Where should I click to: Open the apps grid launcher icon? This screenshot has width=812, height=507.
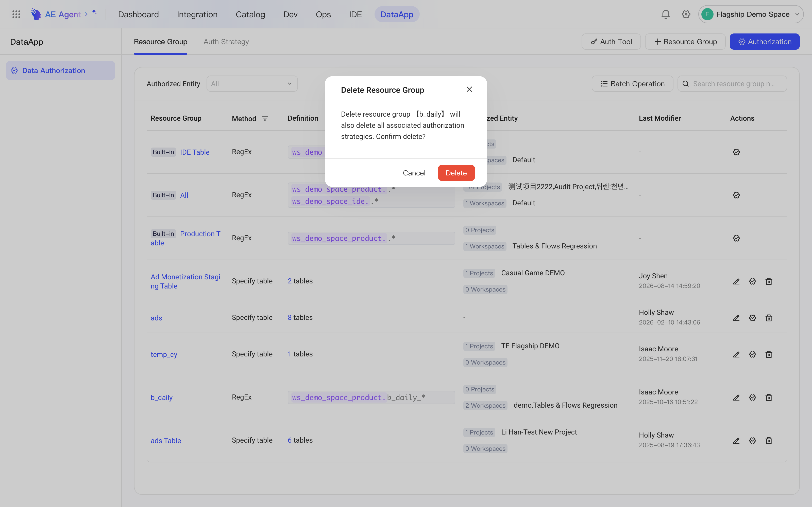point(16,14)
